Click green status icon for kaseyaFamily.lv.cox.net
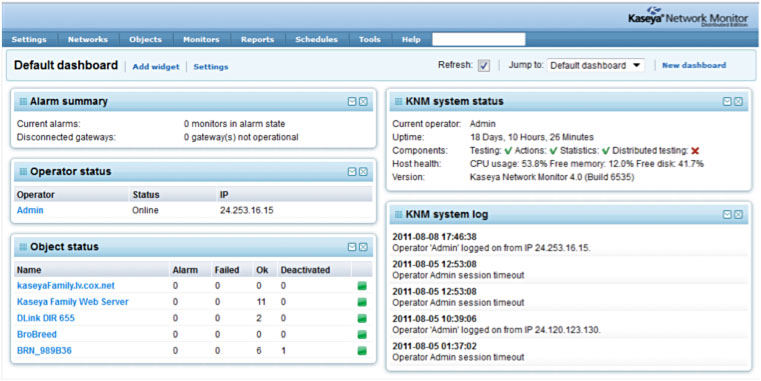Image resolution: width=761 pixels, height=381 pixels. coord(362,286)
